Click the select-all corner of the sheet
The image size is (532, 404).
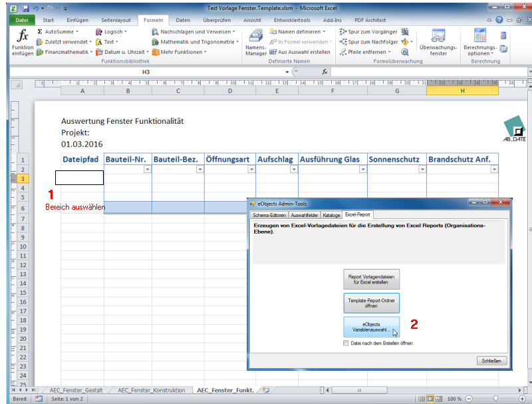[17, 85]
